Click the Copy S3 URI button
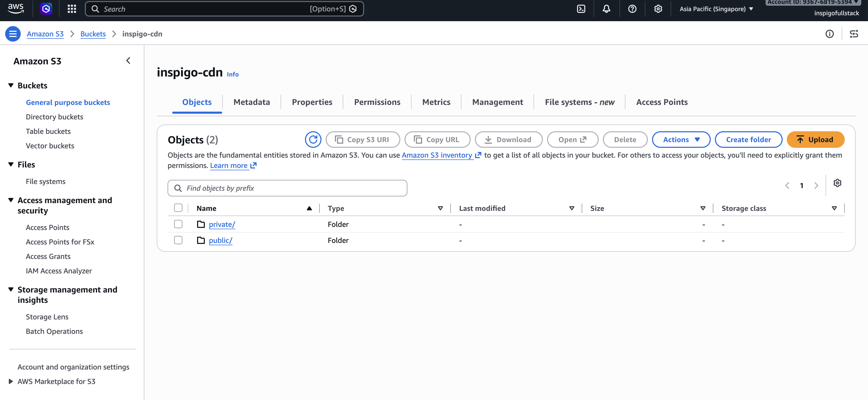 pyautogui.click(x=363, y=139)
